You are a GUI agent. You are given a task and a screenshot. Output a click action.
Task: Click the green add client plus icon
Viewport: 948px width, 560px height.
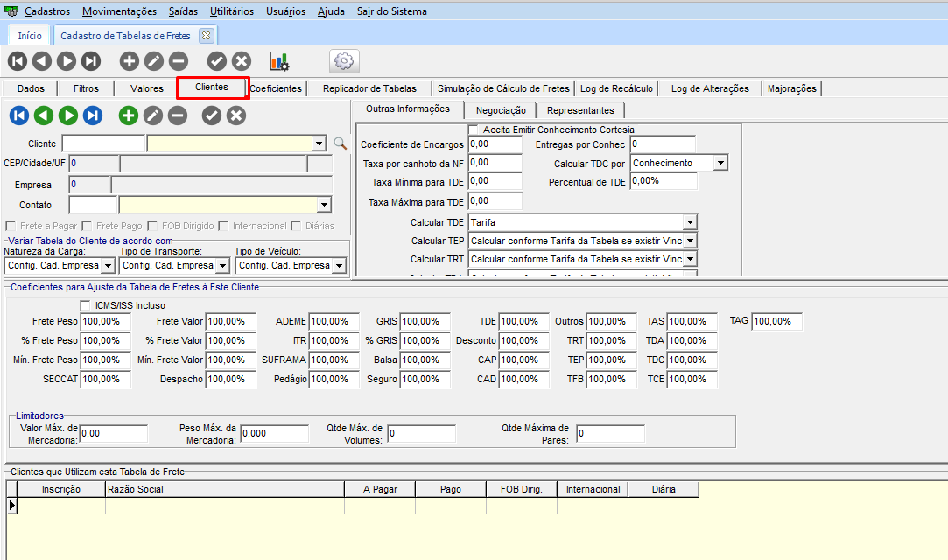tap(129, 115)
